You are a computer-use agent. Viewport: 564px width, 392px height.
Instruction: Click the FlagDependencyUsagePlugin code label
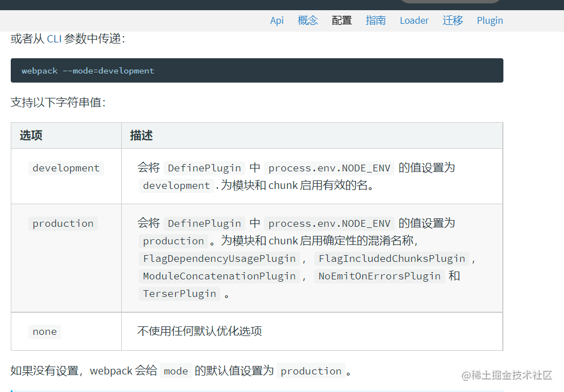tap(219, 259)
